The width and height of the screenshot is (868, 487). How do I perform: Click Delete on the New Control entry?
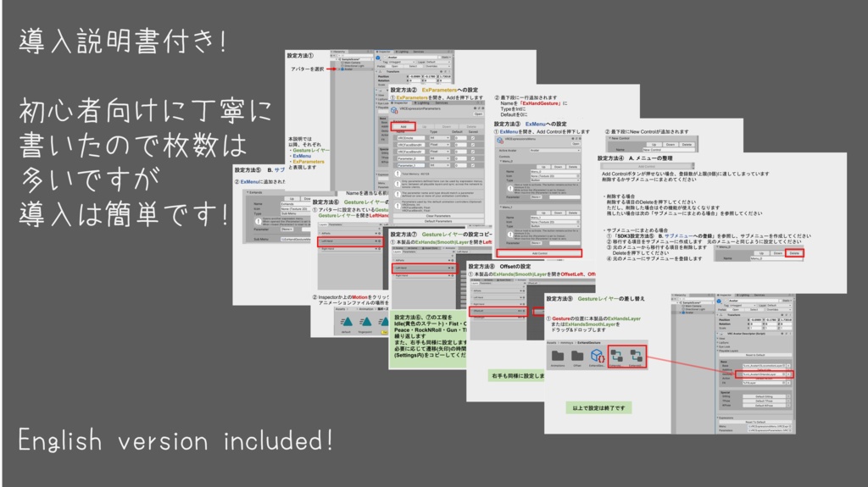click(x=687, y=145)
